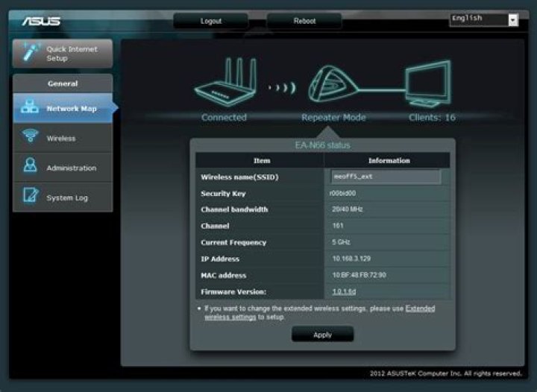Click the Connected status label

(224, 117)
